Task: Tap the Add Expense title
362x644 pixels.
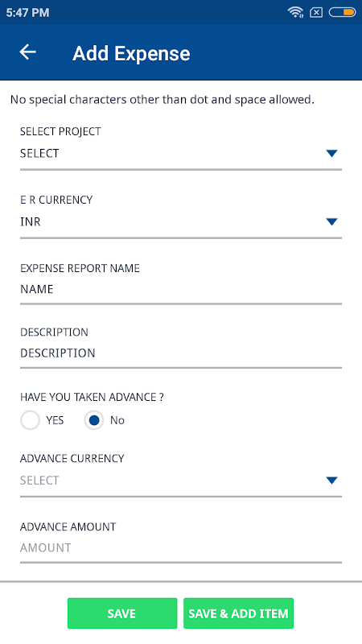Action: click(131, 53)
